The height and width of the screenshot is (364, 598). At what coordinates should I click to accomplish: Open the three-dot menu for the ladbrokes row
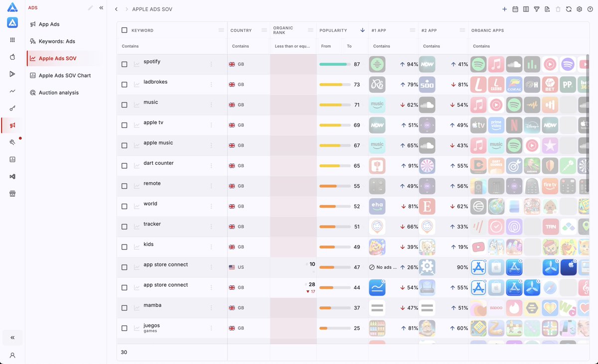211,85
